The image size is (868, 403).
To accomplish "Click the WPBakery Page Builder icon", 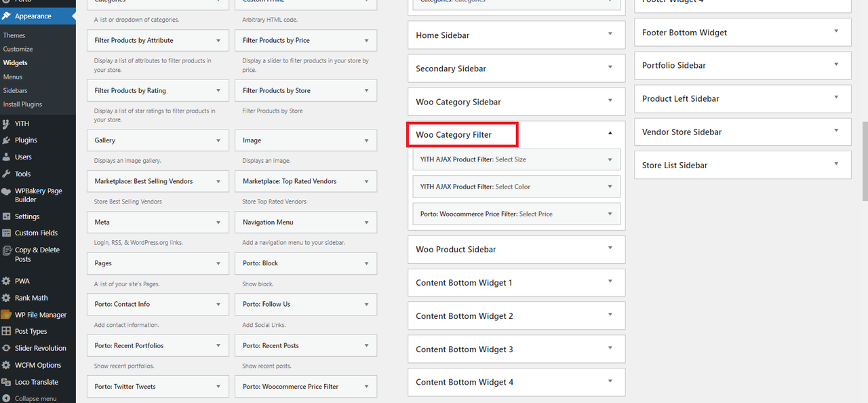I will (7, 191).
